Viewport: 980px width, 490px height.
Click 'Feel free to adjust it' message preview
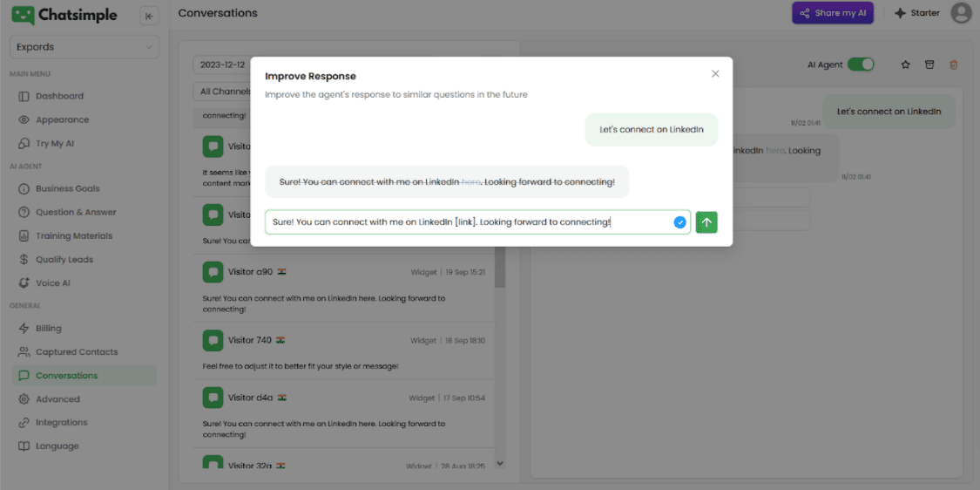click(301, 366)
